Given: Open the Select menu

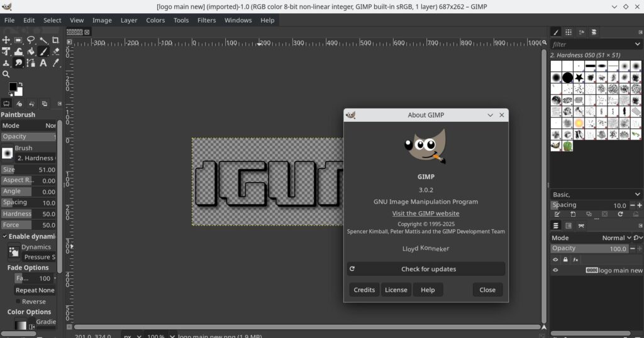Looking at the screenshot, I should coord(52,20).
